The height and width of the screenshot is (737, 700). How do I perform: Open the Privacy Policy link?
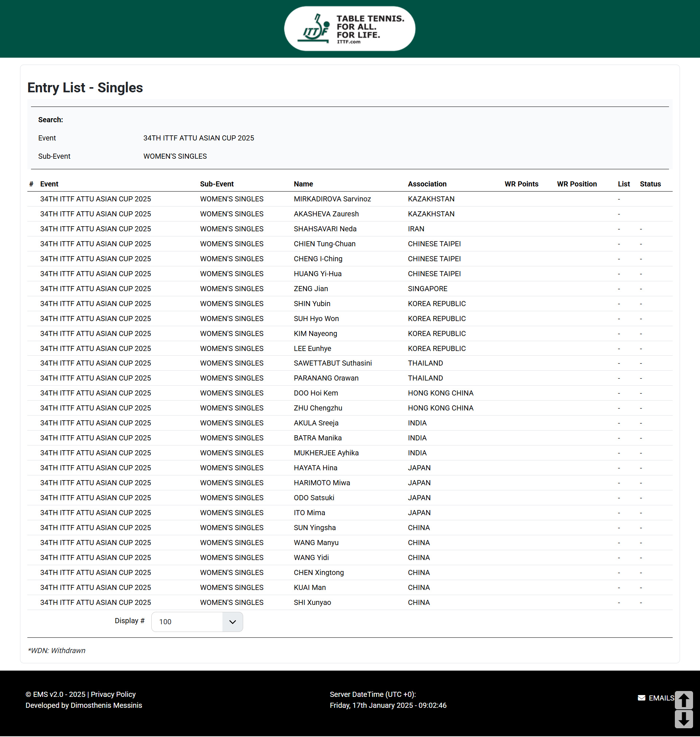point(113,694)
